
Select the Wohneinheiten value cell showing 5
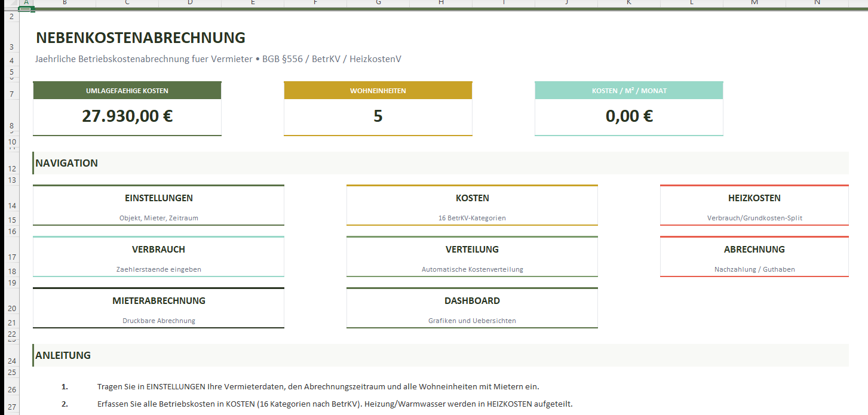click(378, 116)
